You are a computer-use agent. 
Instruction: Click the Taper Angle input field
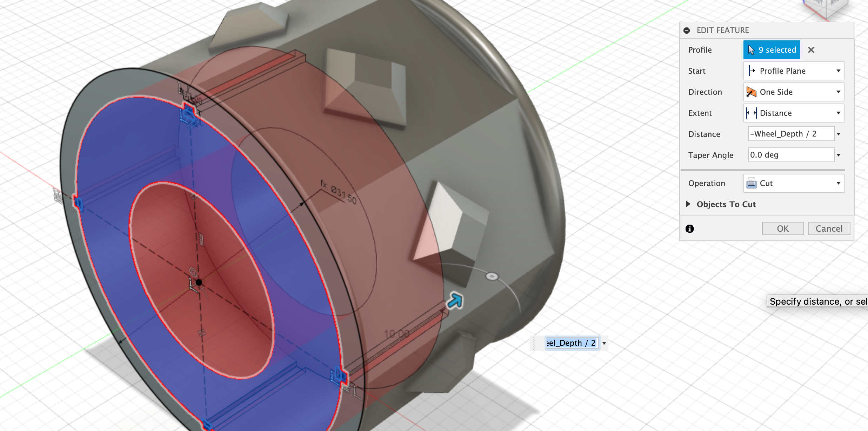pyautogui.click(x=791, y=155)
